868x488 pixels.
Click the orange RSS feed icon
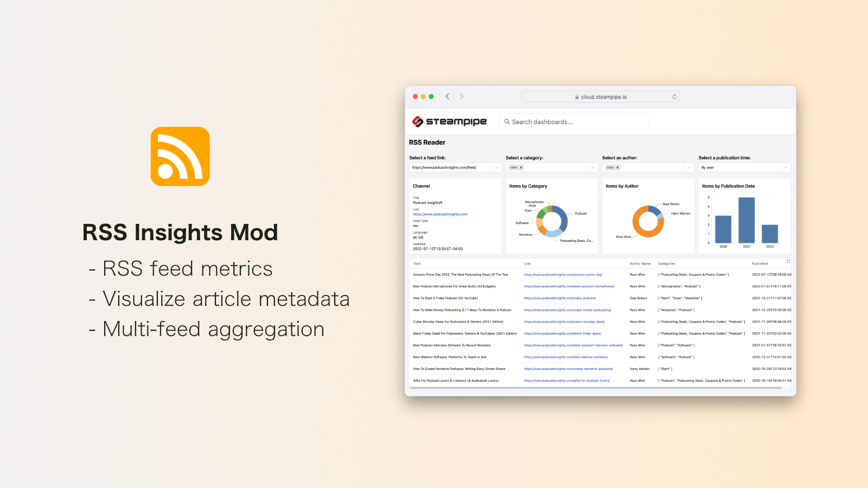[179, 156]
